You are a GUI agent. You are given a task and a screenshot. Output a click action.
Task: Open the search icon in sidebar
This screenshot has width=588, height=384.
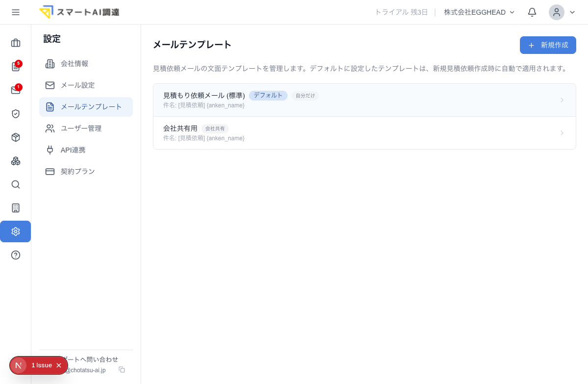point(16,184)
